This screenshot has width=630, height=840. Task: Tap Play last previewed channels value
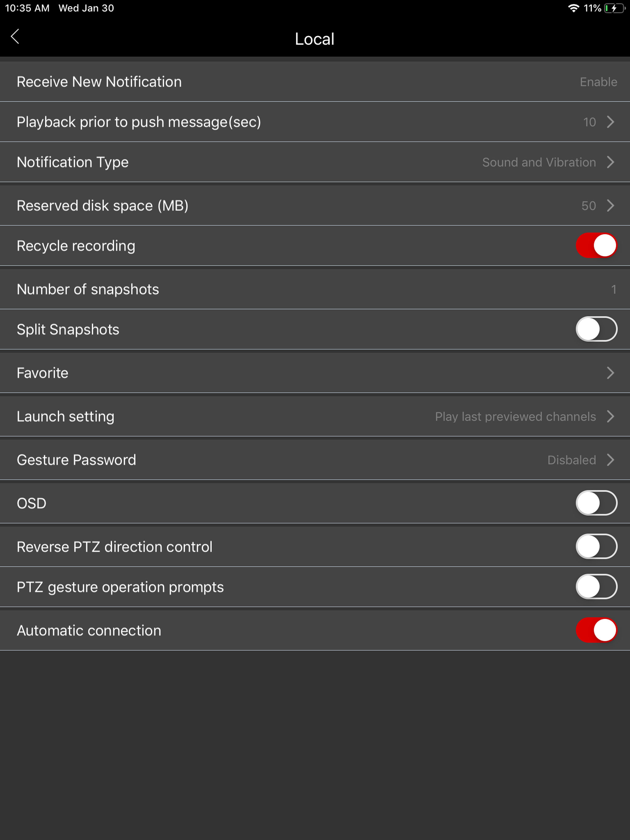click(515, 417)
